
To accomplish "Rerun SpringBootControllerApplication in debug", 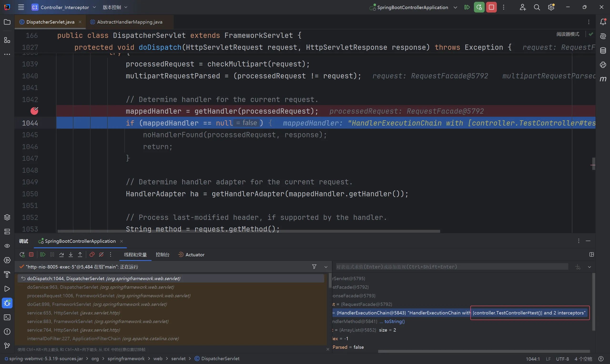I will coord(22,255).
